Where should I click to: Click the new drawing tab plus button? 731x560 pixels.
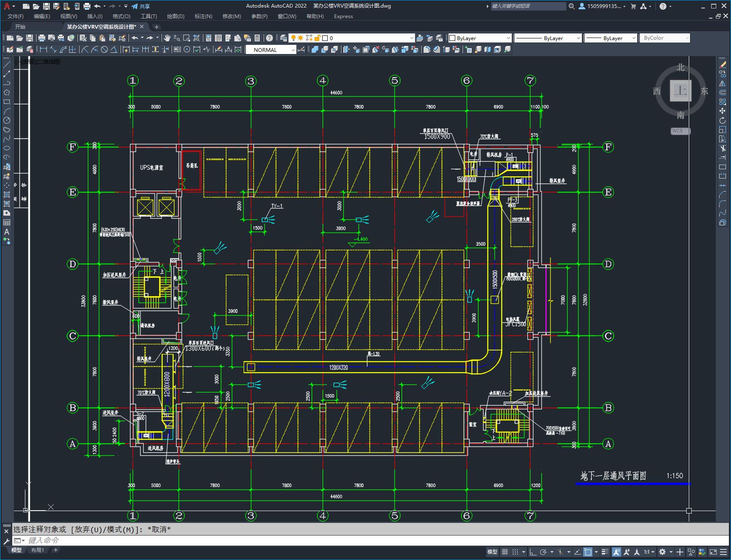(x=156, y=27)
